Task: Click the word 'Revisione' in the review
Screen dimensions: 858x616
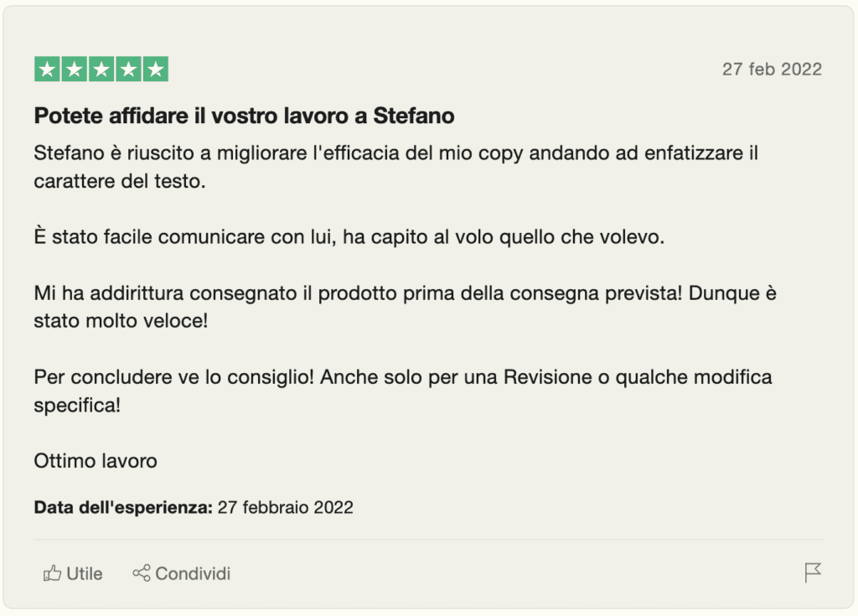Action: [548, 376]
